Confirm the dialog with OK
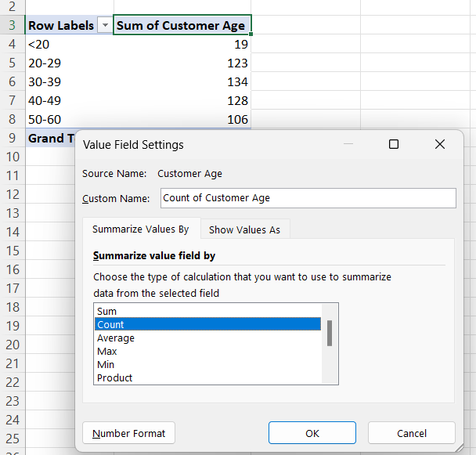Screen dimensions: 476x455 [312, 433]
